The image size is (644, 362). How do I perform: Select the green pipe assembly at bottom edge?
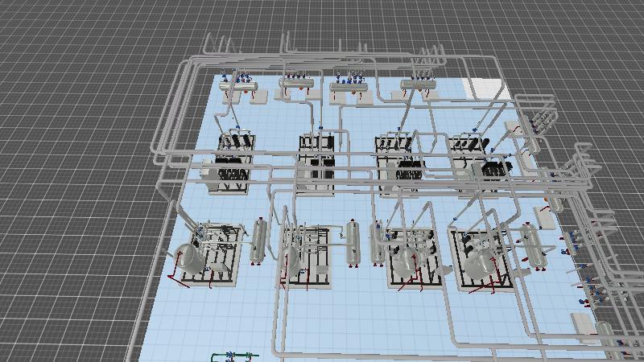[234, 356]
